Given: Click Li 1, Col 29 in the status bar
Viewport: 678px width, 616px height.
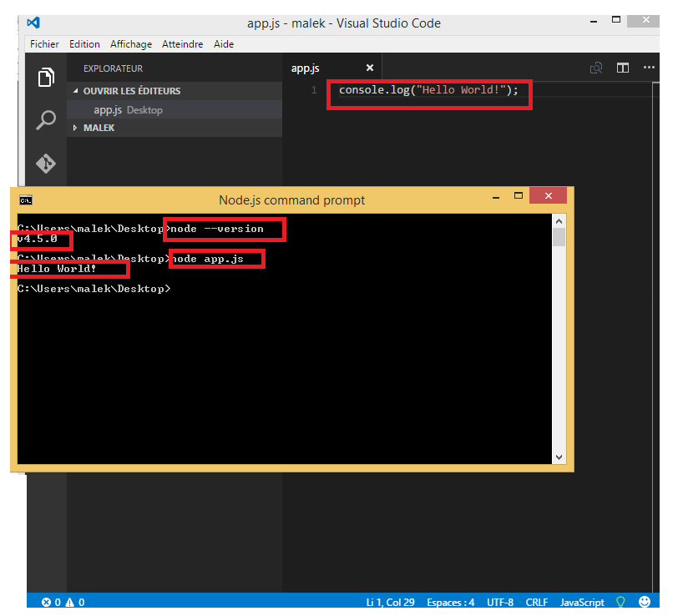Looking at the screenshot, I should pyautogui.click(x=390, y=602).
